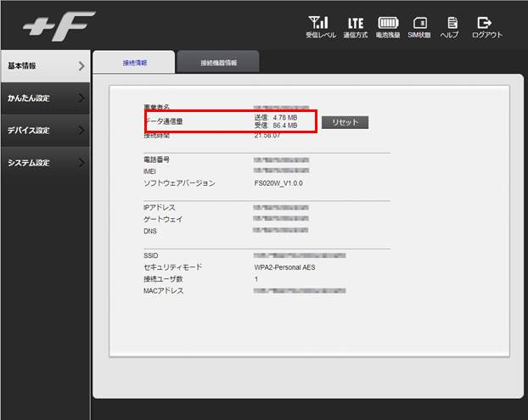
Task: Open the デバイス設定 sidebar menu
Action: pos(46,130)
